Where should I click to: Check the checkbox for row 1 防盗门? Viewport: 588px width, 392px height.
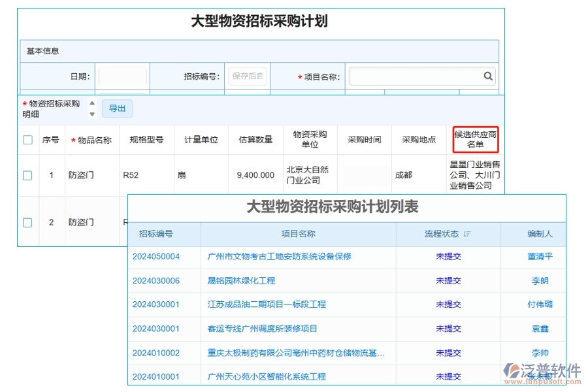[x=27, y=175]
